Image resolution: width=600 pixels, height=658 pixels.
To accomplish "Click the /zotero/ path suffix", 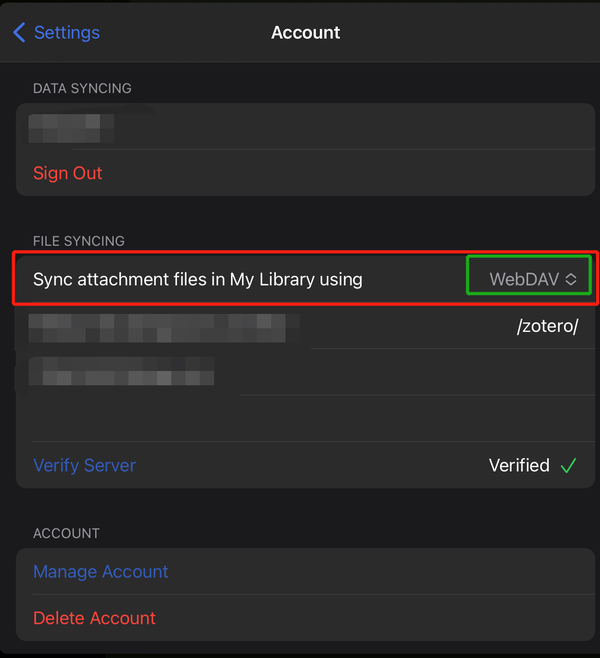I will click(x=548, y=326).
